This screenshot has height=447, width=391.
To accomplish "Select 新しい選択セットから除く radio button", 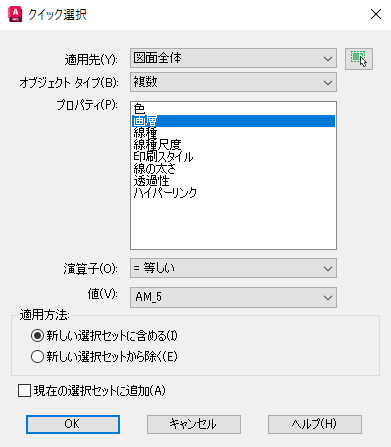I will 37,357.
